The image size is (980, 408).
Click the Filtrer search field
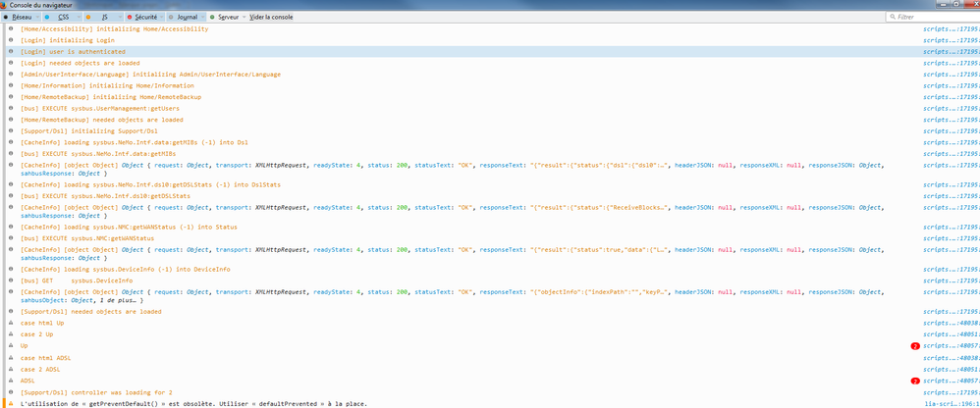coord(933,17)
